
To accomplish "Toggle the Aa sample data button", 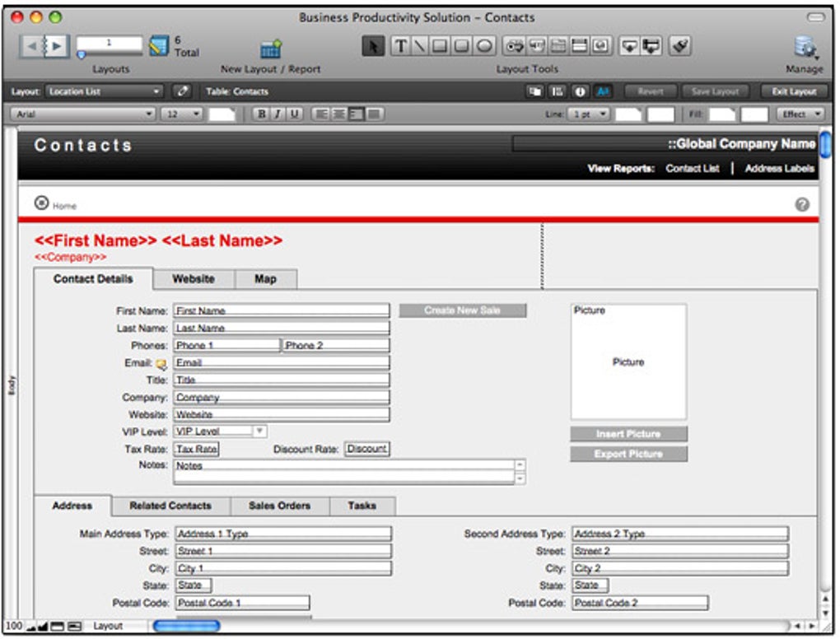I will click(603, 91).
